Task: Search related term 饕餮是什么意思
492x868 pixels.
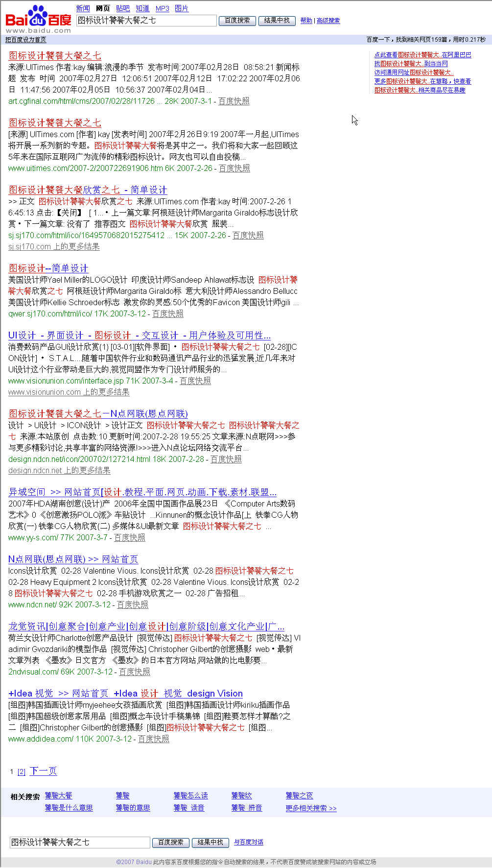Action: 69,808
